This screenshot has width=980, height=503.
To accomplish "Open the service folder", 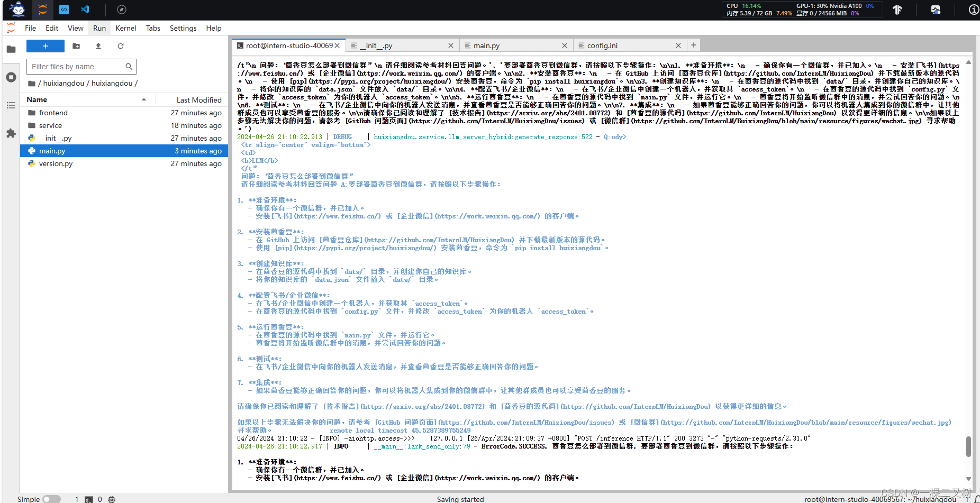I will tap(124, 125).
